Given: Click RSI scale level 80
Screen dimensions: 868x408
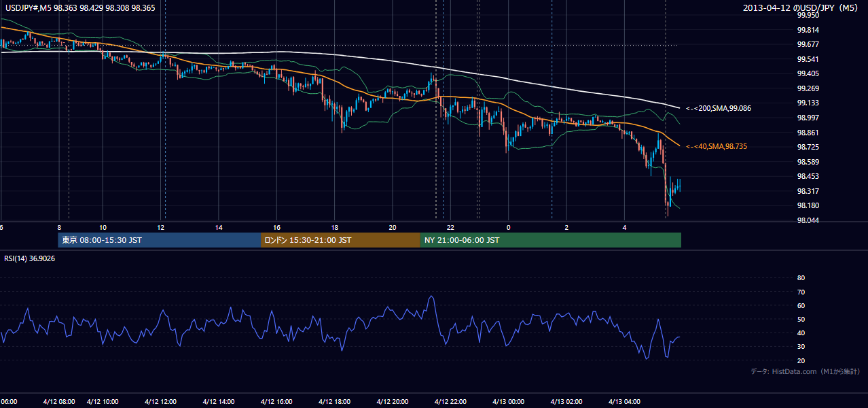Looking at the screenshot, I should (801, 278).
